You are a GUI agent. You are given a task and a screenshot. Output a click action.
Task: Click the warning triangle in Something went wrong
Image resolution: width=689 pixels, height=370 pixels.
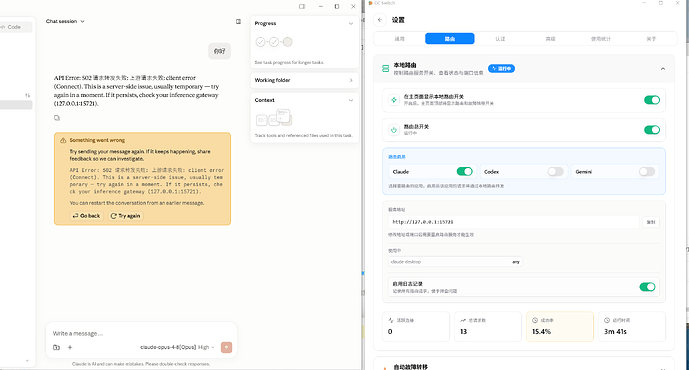(x=63, y=140)
